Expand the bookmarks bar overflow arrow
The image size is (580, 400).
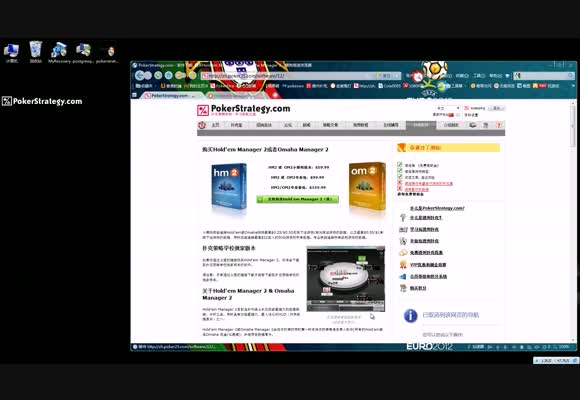click(573, 86)
